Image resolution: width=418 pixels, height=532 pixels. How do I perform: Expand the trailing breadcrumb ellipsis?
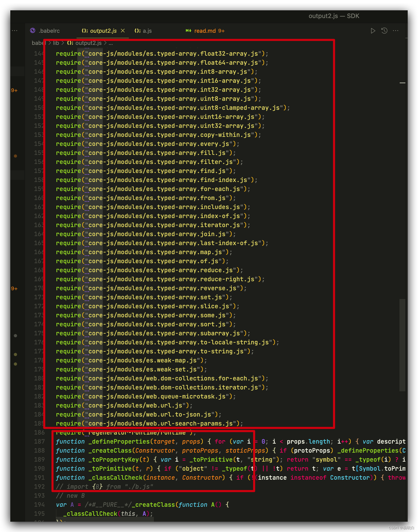click(x=111, y=43)
